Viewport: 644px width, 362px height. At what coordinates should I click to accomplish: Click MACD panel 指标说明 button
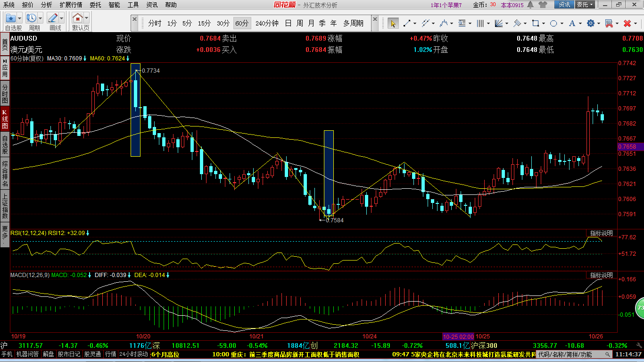[601, 275]
